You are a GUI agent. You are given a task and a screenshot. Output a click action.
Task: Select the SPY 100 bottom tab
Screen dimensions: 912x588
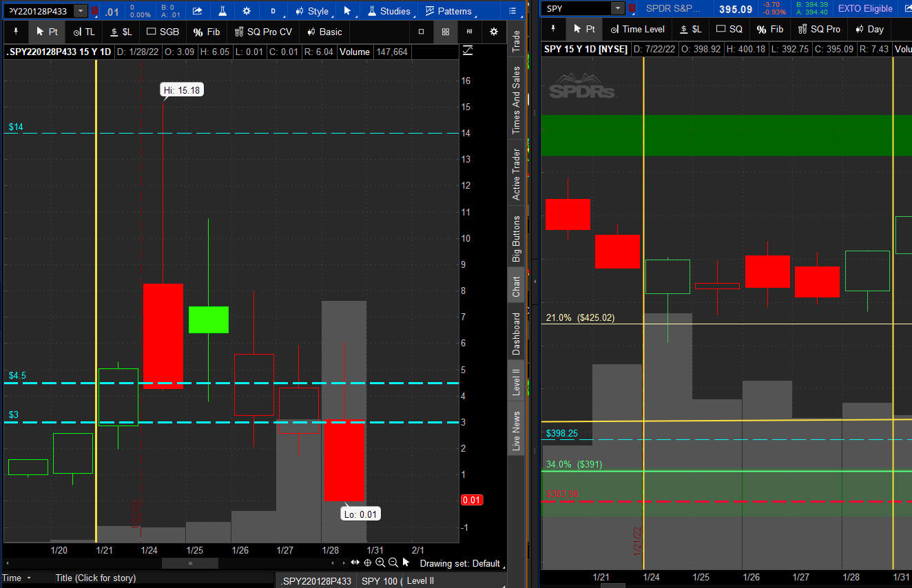381,581
